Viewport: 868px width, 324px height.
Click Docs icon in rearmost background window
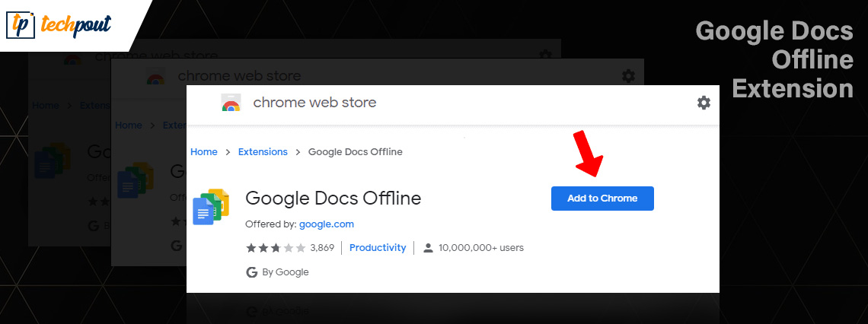(x=52, y=160)
